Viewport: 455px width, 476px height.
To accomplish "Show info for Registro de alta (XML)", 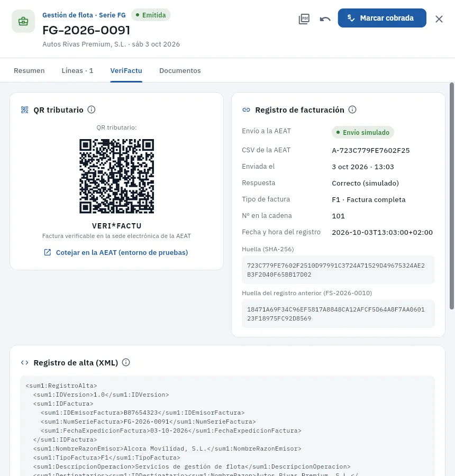I will coord(126,362).
